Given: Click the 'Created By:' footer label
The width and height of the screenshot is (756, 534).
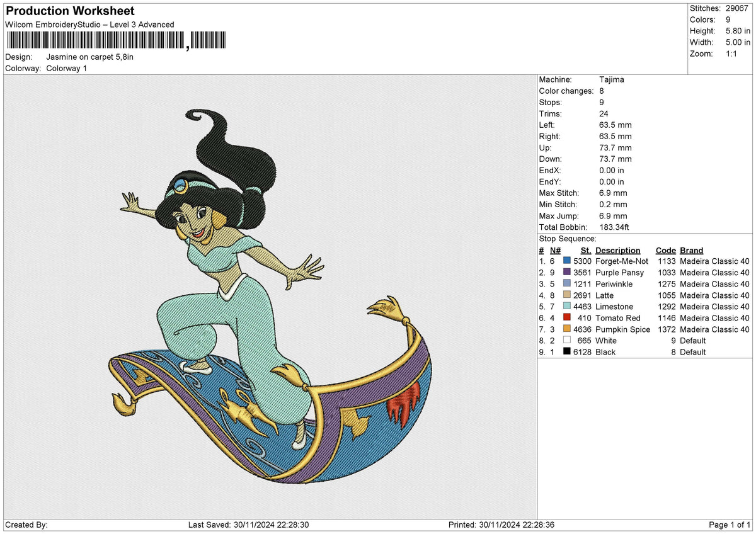Looking at the screenshot, I should click(26, 525).
